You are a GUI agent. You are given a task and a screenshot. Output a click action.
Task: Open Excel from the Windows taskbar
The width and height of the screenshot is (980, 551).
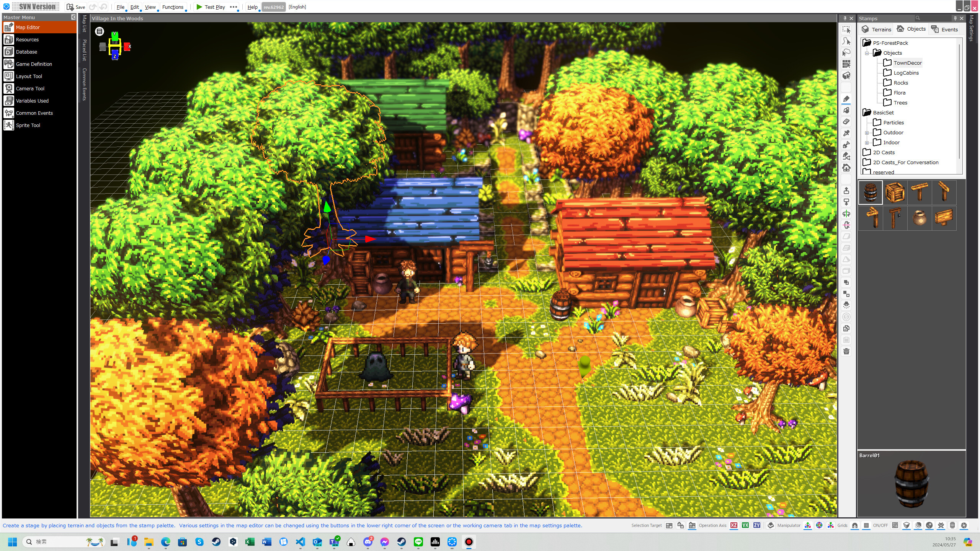point(250,542)
